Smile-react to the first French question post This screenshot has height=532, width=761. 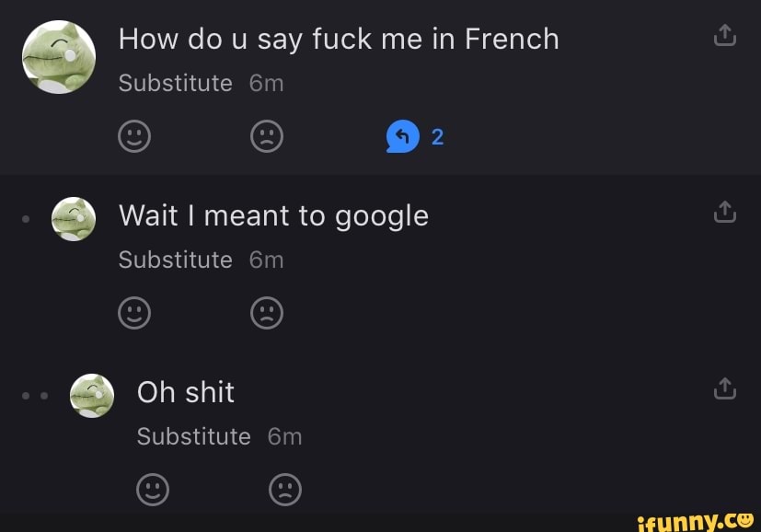click(134, 137)
